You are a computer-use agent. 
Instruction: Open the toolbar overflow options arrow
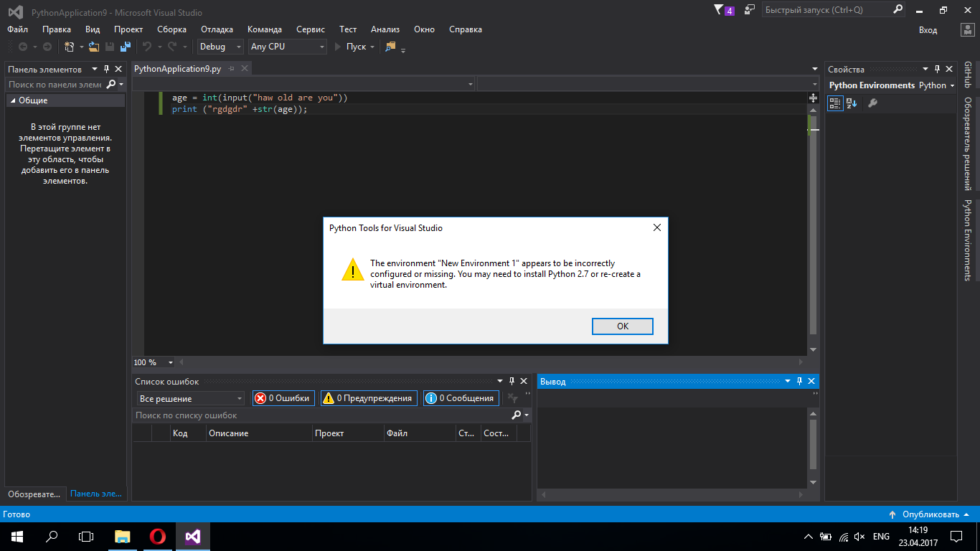point(403,49)
